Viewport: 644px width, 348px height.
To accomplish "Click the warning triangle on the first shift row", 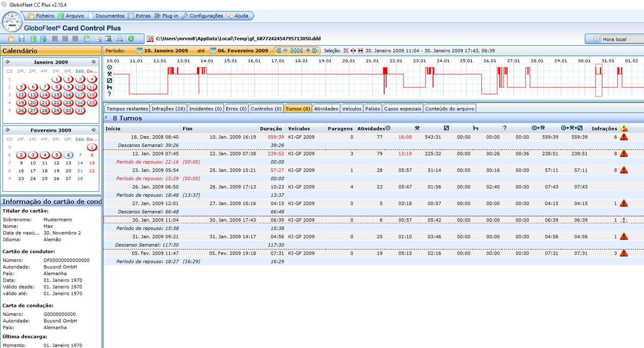I will click(624, 137).
